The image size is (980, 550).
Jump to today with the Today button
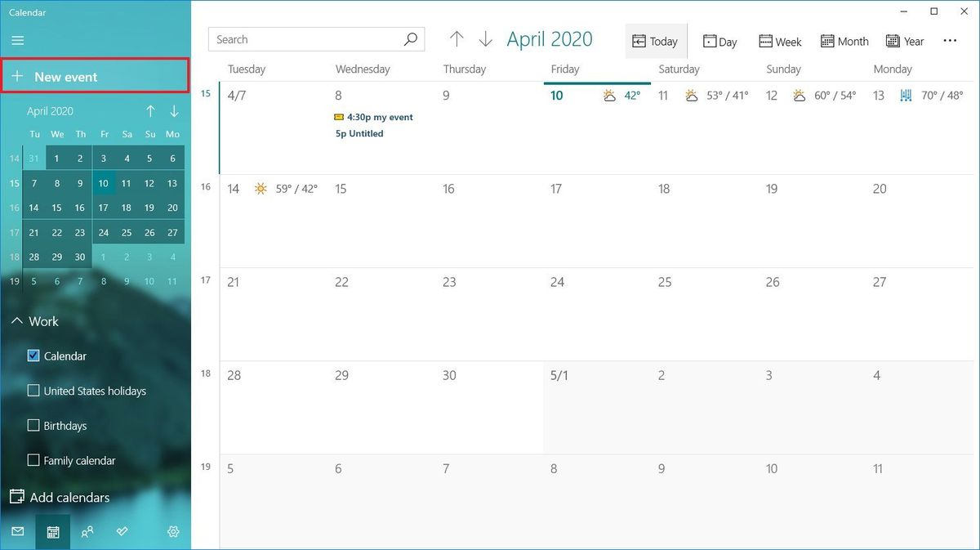point(656,41)
